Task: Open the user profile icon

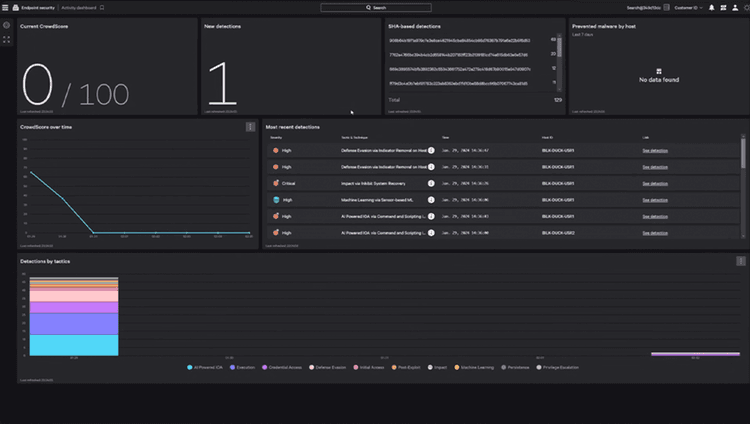Action: tap(735, 8)
